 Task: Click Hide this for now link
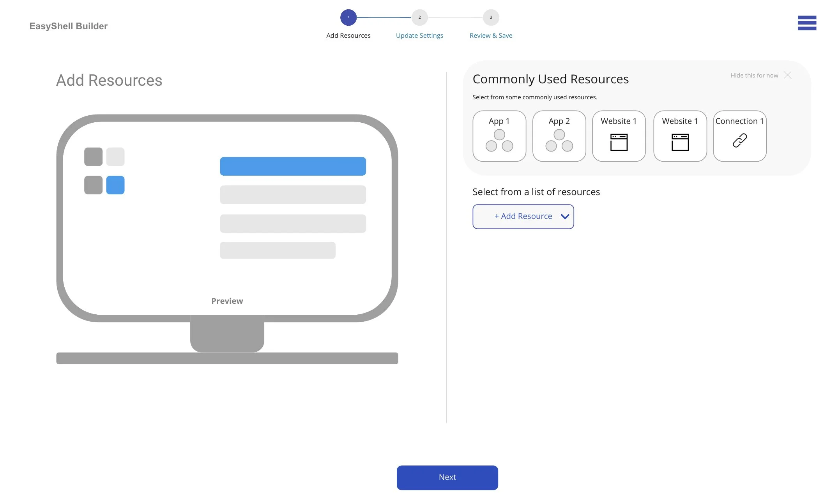[x=754, y=76]
